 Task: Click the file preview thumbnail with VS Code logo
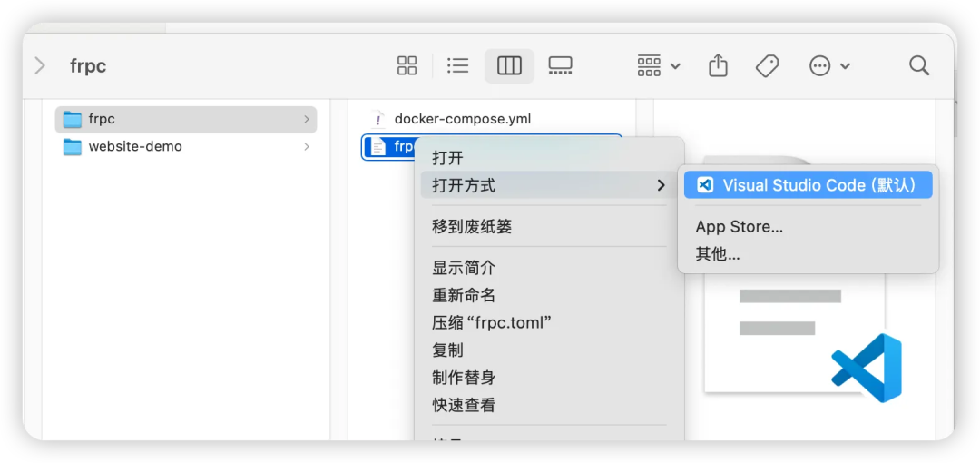[803, 338]
